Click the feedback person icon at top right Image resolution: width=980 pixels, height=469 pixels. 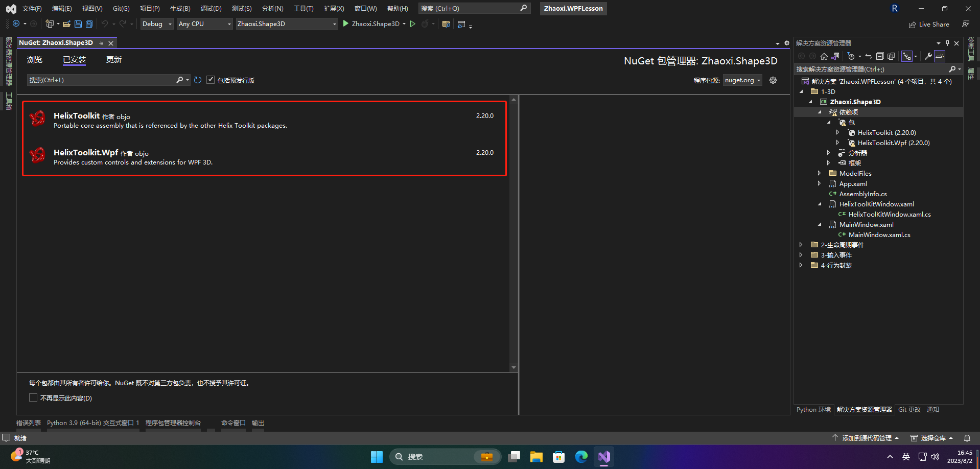(x=966, y=24)
